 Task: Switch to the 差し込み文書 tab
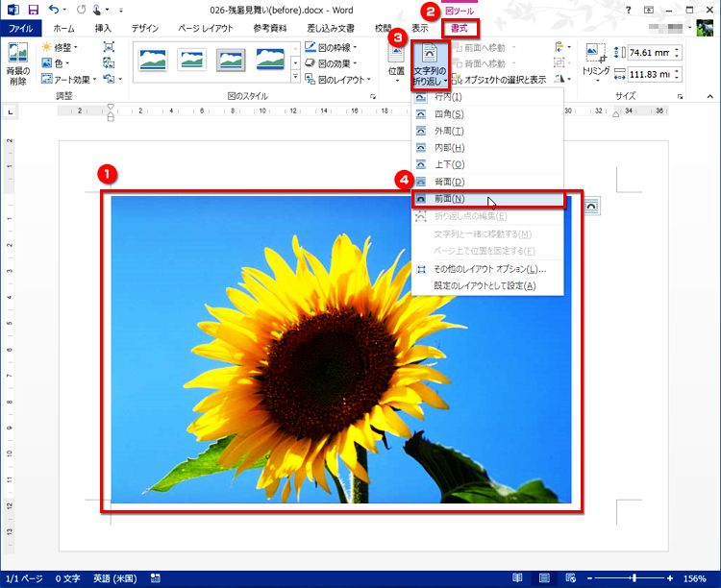(x=331, y=28)
